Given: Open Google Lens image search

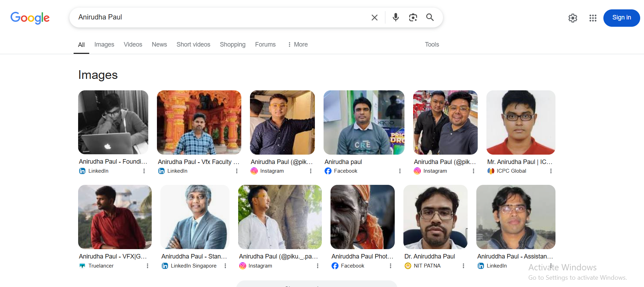Looking at the screenshot, I should (413, 17).
